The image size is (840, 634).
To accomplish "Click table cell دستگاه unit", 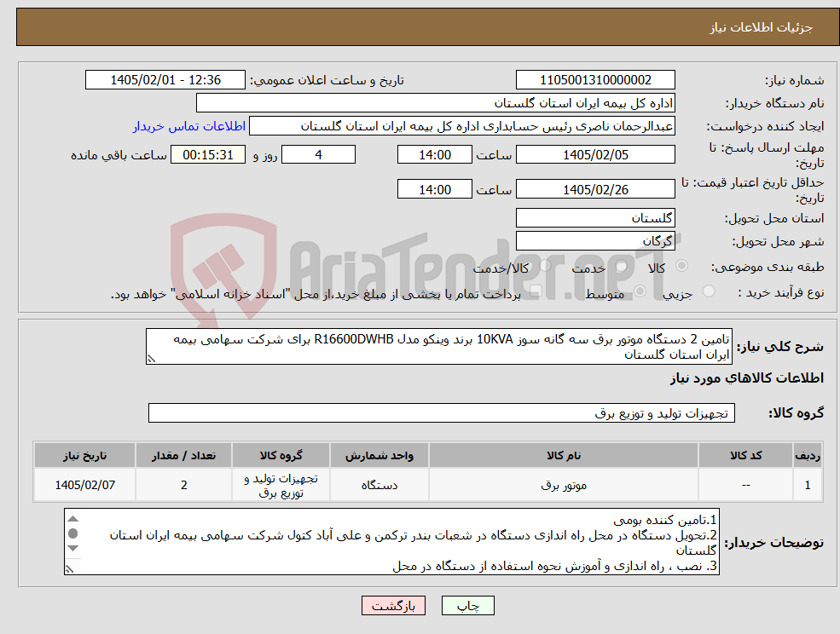I will point(379,485).
